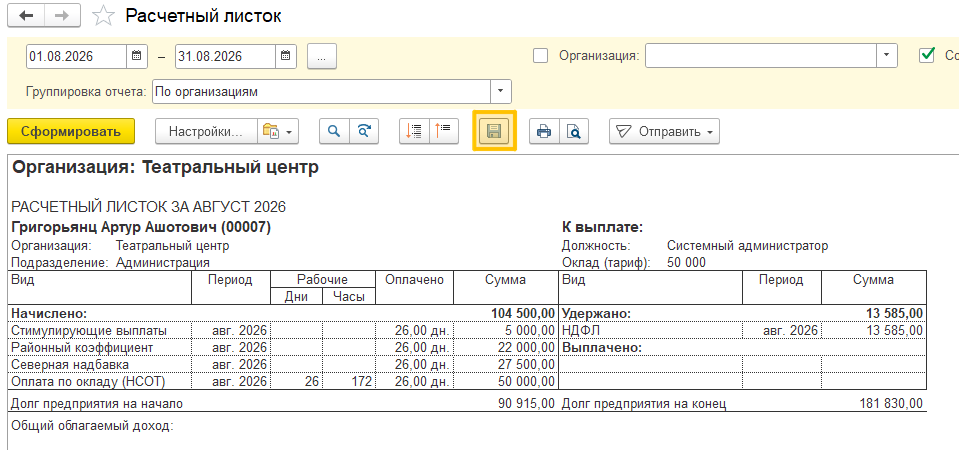Open the Организация dropdown list
This screenshot has width=959, height=450.
887,56
